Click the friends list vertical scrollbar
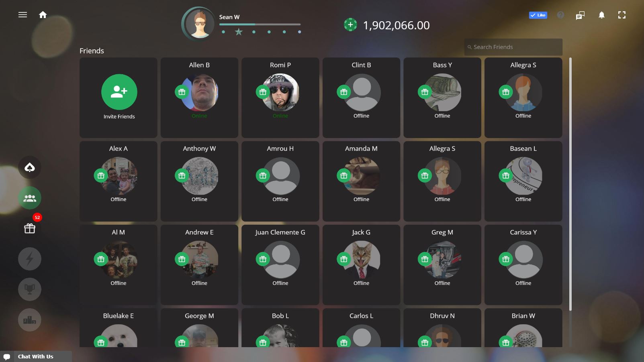Image resolution: width=644 pixels, height=362 pixels. click(570, 184)
